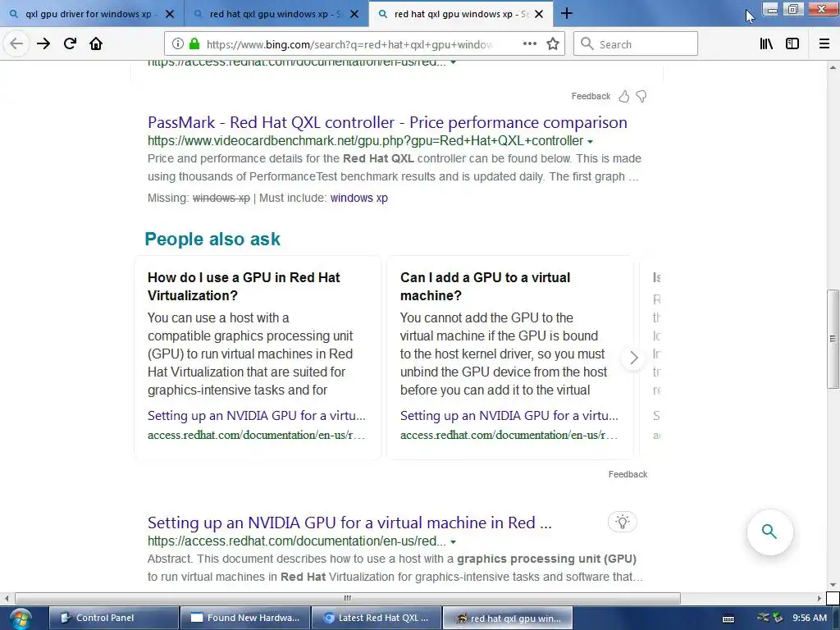Viewport: 840px width, 630px height.
Task: Click the 'How do I use a GPU in Red Hat Virtualization?' card
Action: tap(257, 358)
